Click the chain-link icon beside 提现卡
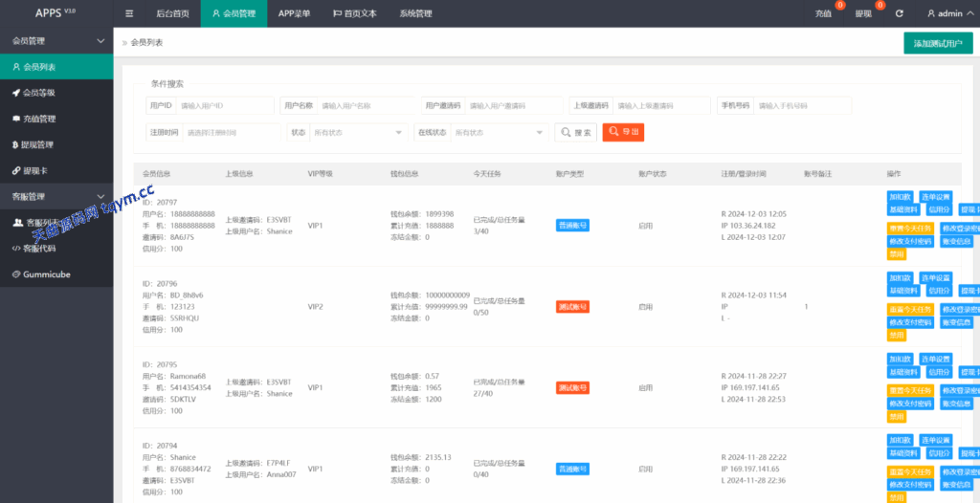Image resolution: width=980 pixels, height=503 pixels. tap(16, 170)
